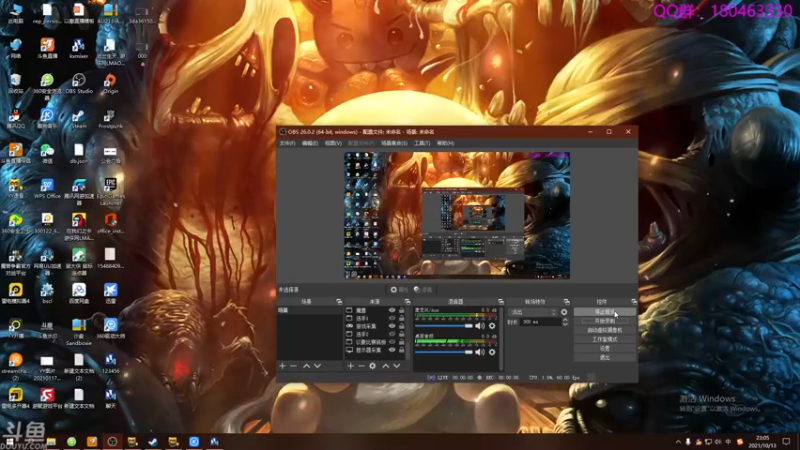Viewport: 800px width, 450px height.
Task: Toggle the lock on the 选手1 source
Action: click(x=402, y=318)
